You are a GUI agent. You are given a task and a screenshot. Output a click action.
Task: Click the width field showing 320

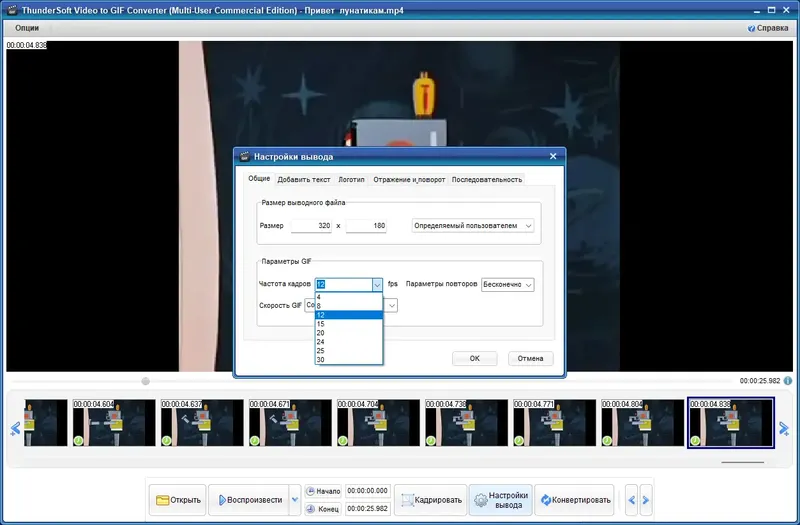point(311,226)
